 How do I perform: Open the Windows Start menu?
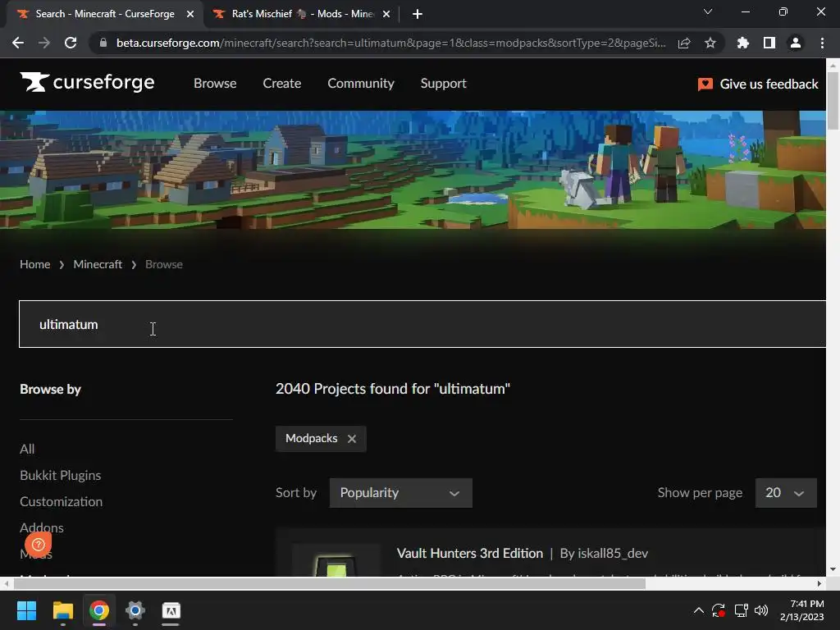(x=26, y=610)
